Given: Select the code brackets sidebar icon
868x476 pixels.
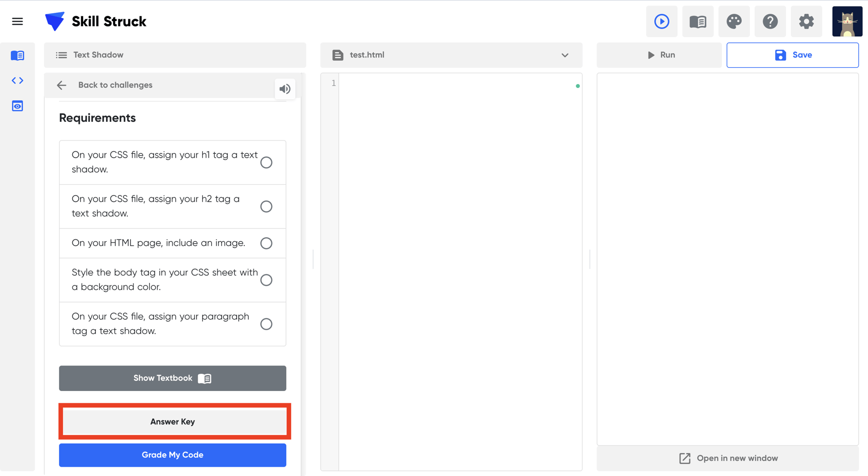Looking at the screenshot, I should point(17,81).
